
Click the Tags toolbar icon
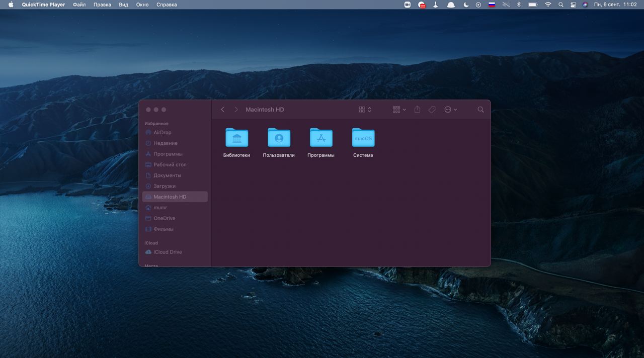(x=432, y=110)
